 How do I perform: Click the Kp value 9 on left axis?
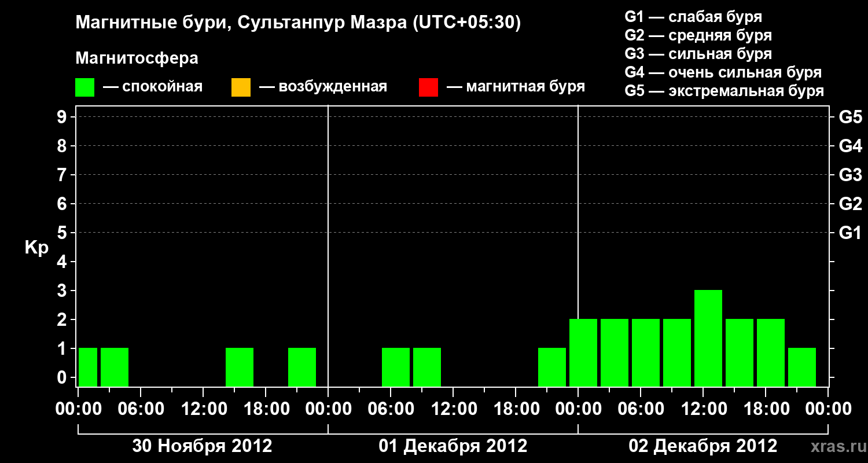click(x=63, y=117)
